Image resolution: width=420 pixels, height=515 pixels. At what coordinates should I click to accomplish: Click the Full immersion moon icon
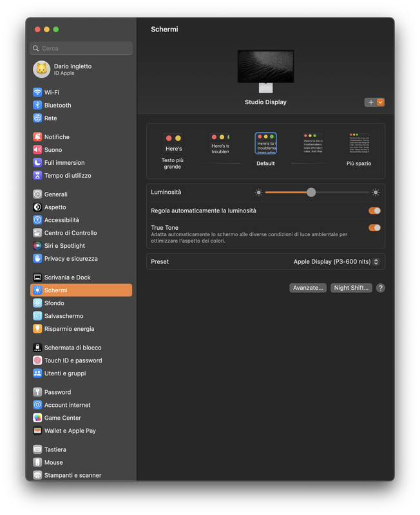click(37, 163)
